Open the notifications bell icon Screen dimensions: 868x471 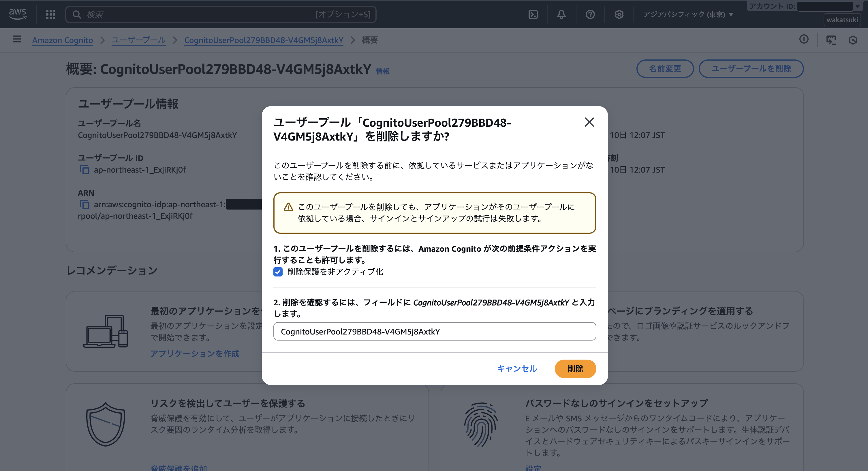[561, 14]
